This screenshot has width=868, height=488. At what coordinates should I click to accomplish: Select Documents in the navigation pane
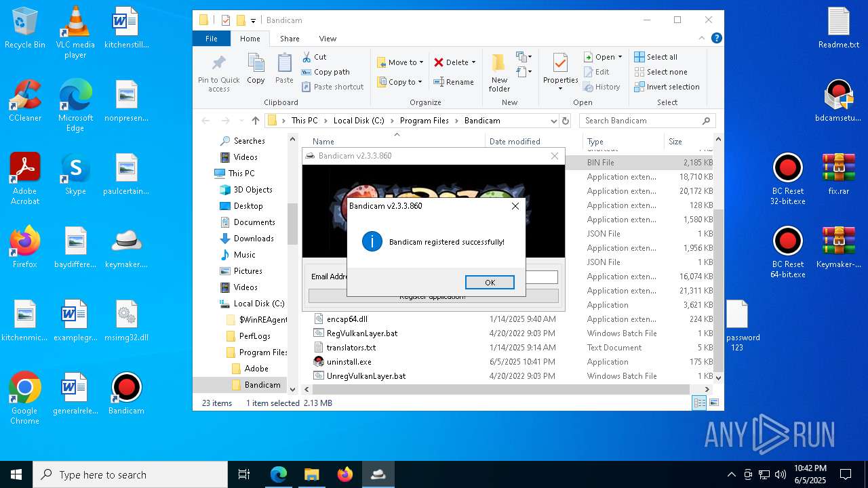(x=254, y=222)
